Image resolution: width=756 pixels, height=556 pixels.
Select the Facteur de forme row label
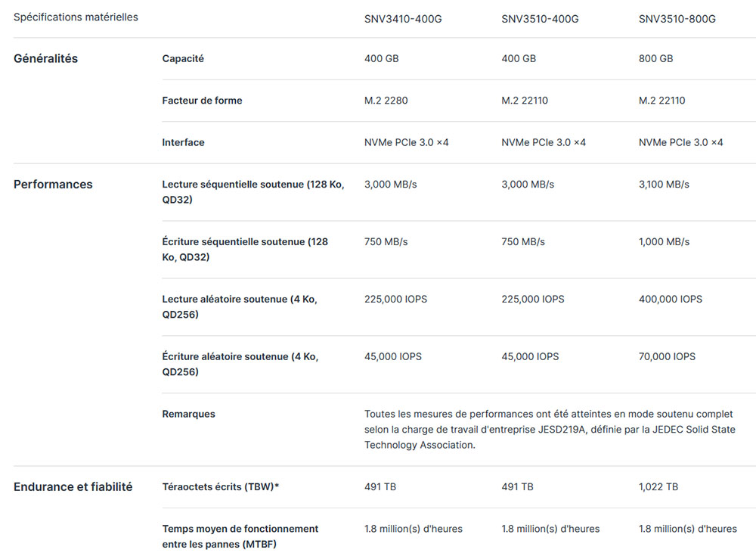[x=202, y=101]
